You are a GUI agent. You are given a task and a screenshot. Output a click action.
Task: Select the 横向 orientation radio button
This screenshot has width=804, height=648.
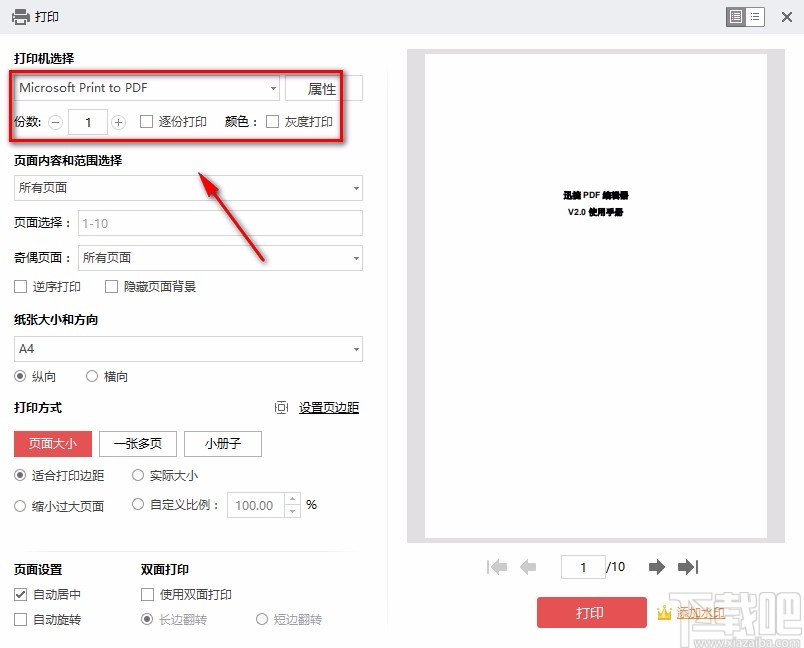[93, 376]
